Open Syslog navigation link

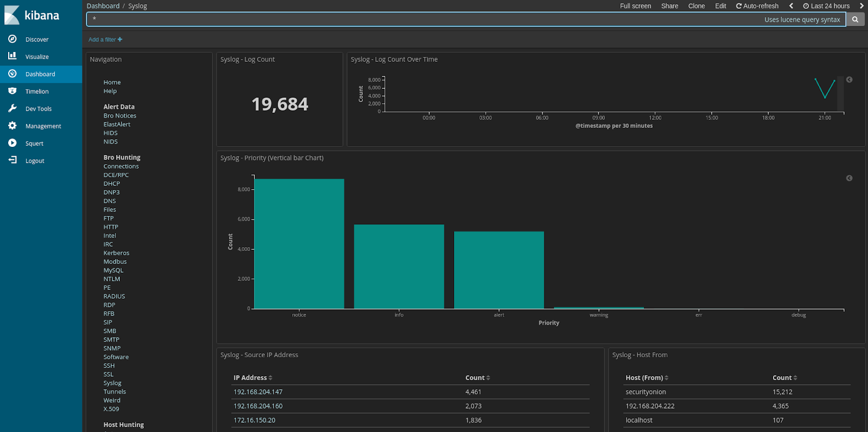(112, 383)
